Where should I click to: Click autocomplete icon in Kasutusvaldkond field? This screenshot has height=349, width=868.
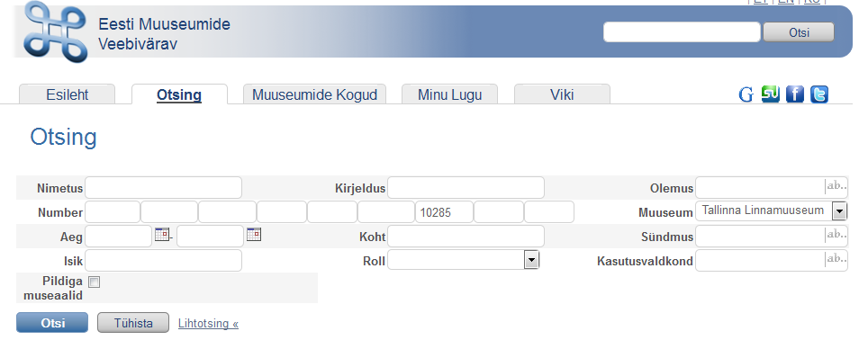tap(836, 259)
